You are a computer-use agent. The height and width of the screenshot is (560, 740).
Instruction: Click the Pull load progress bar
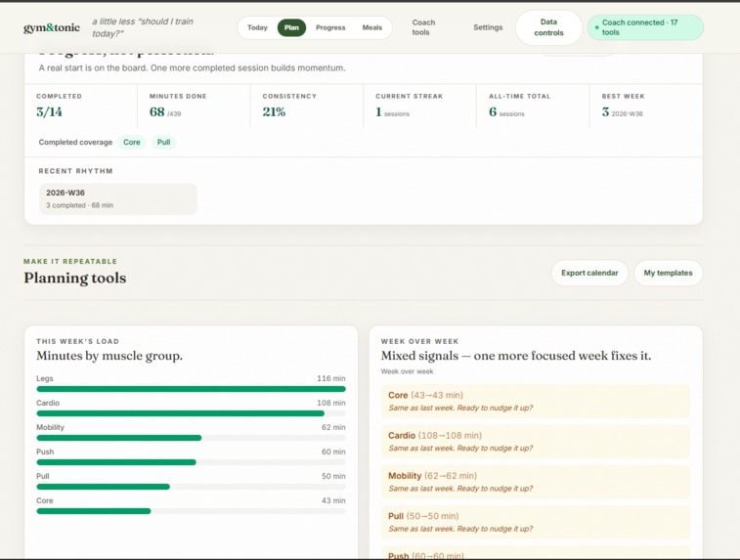[192, 487]
